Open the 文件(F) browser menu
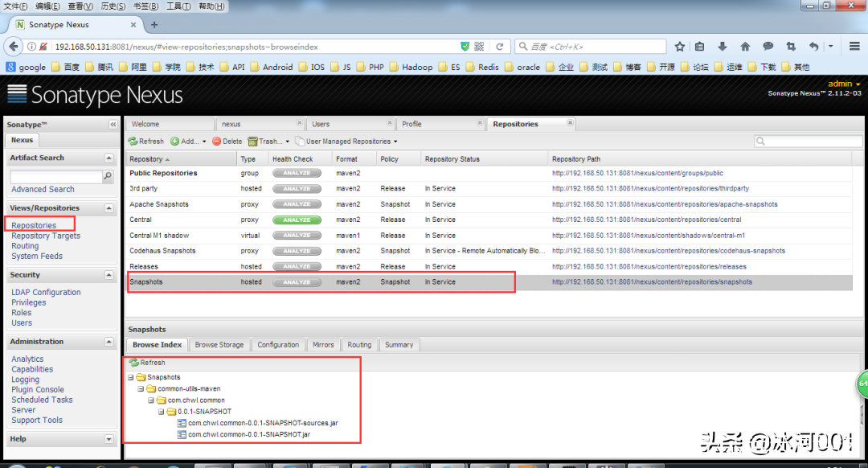 click(x=15, y=6)
